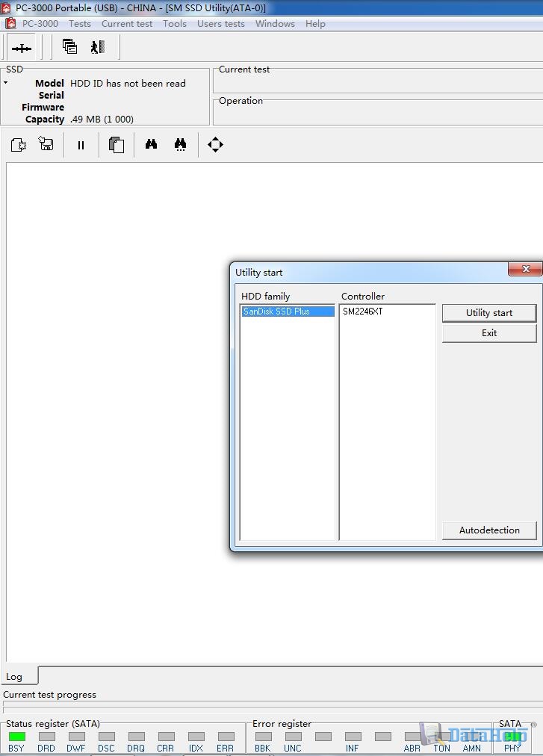Click 'HDD ID has not been read' text
Image resolution: width=543 pixels, height=756 pixels.
click(x=128, y=84)
